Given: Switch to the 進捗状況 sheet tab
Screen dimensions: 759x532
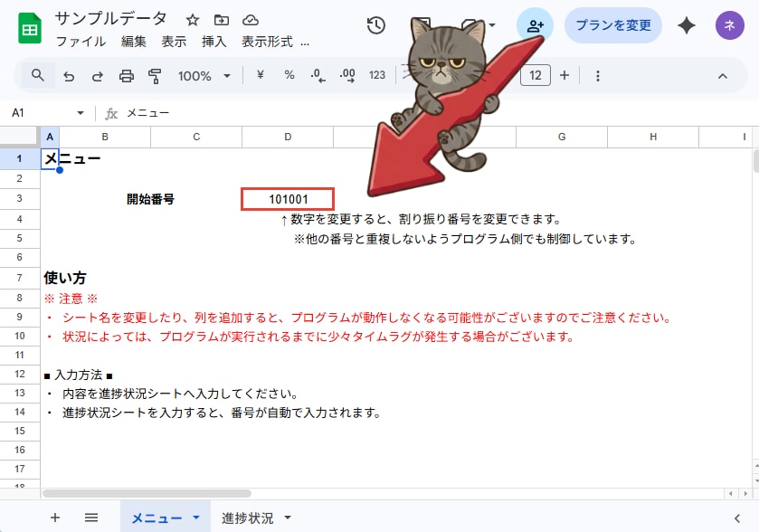Looking at the screenshot, I should 247,518.
